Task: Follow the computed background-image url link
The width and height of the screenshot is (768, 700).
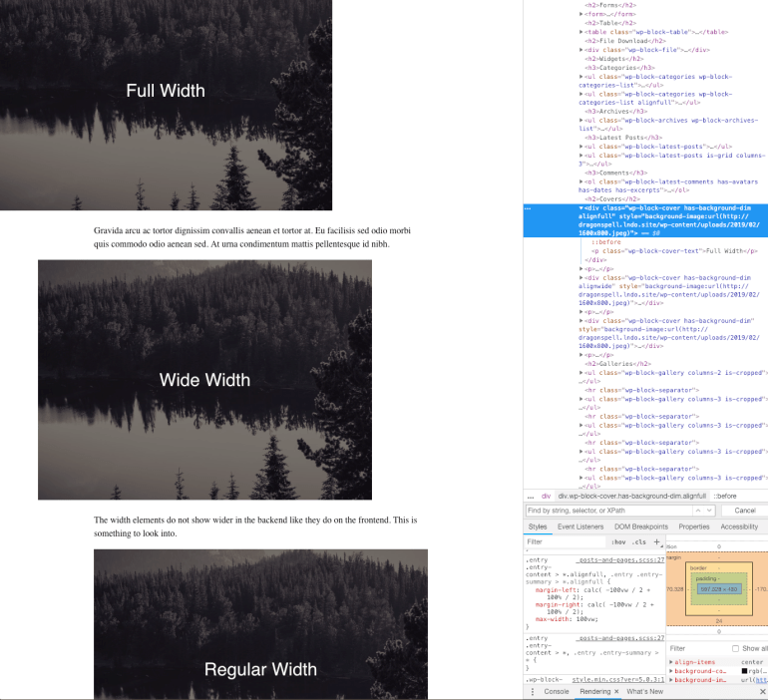Action: point(761,680)
